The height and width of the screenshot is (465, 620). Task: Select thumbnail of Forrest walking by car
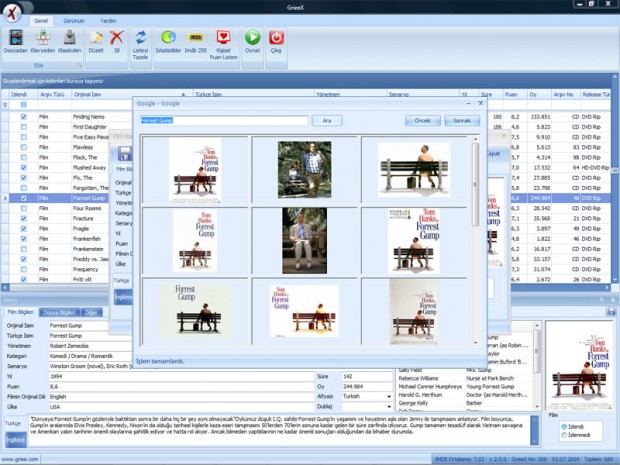[304, 170]
